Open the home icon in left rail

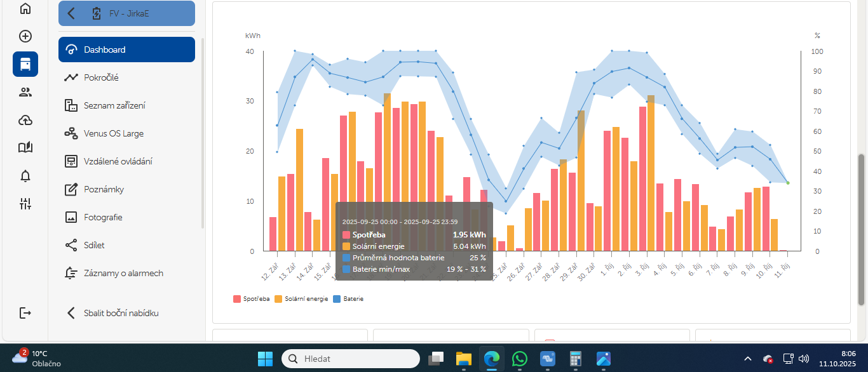pos(25,9)
